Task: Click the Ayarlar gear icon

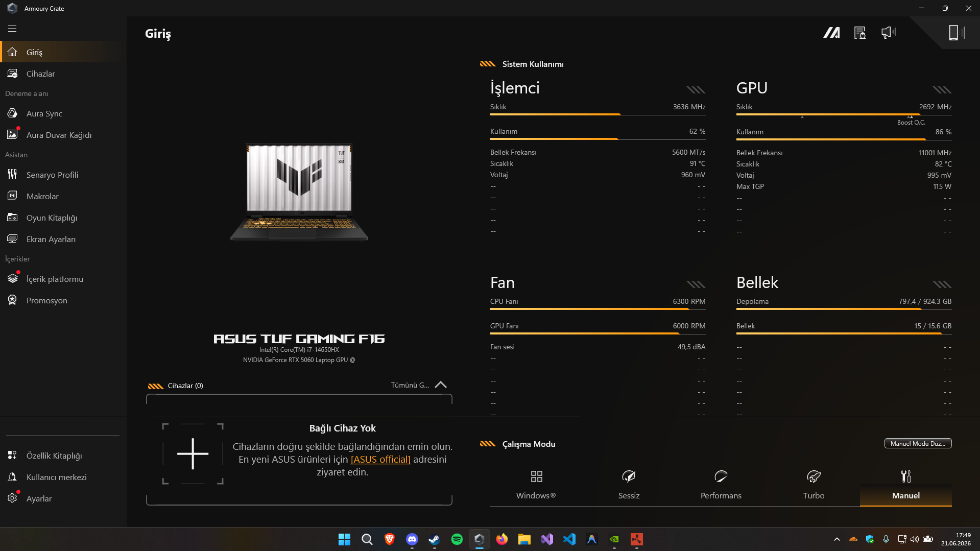Action: tap(12, 498)
